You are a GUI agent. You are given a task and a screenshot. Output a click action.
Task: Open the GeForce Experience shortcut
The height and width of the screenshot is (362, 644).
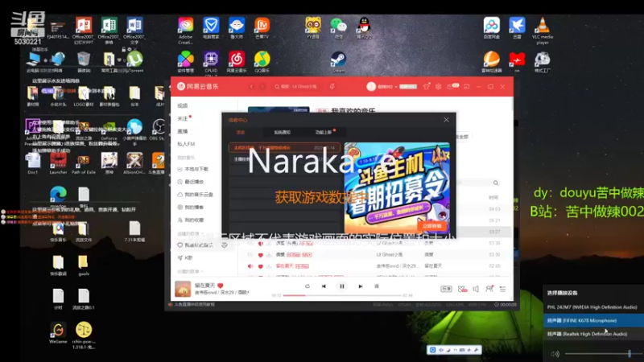tap(109, 130)
